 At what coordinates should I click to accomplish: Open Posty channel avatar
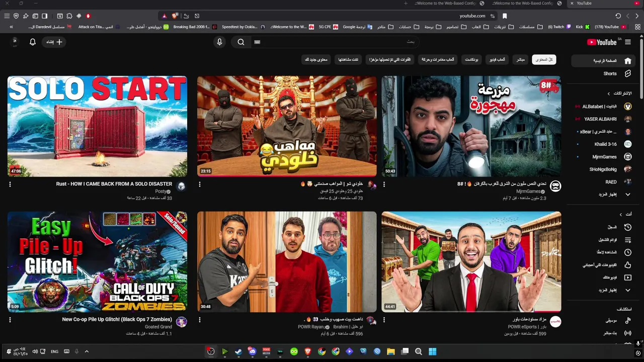coord(182,186)
